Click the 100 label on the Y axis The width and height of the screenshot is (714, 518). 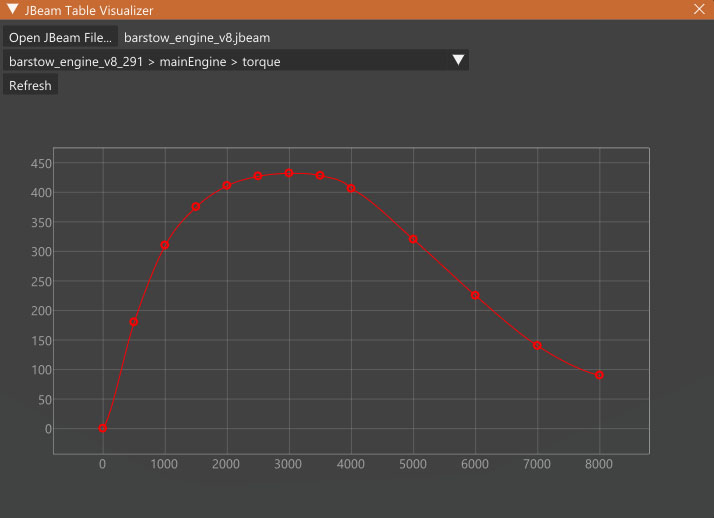(x=41, y=370)
